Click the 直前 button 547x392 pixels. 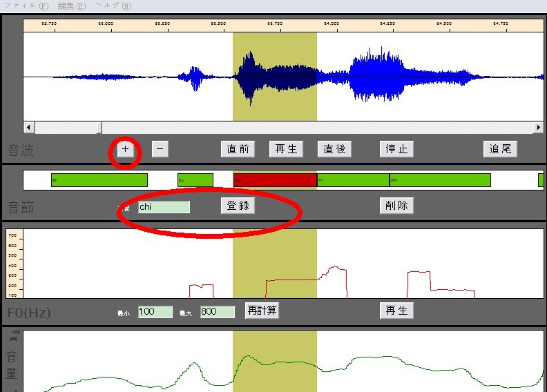click(238, 149)
